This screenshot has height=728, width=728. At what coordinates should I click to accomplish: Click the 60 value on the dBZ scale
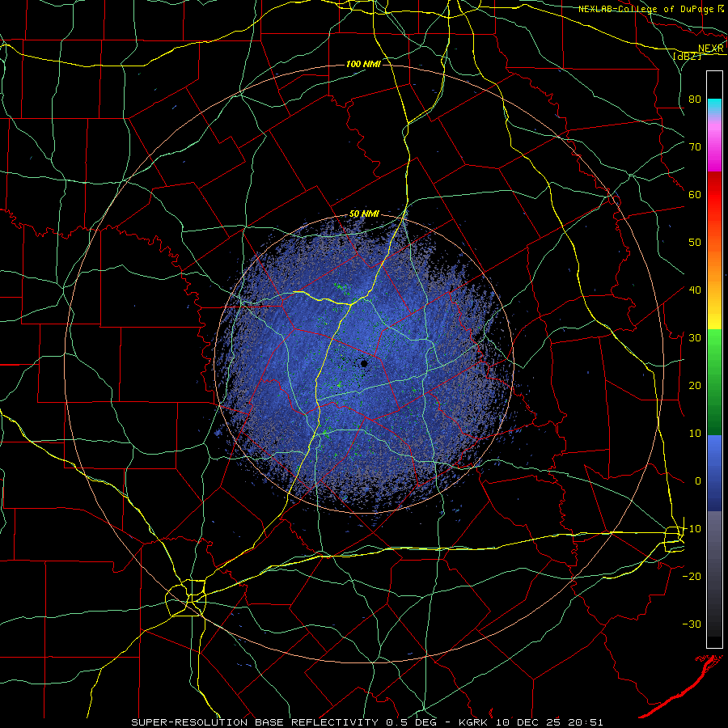tap(695, 194)
